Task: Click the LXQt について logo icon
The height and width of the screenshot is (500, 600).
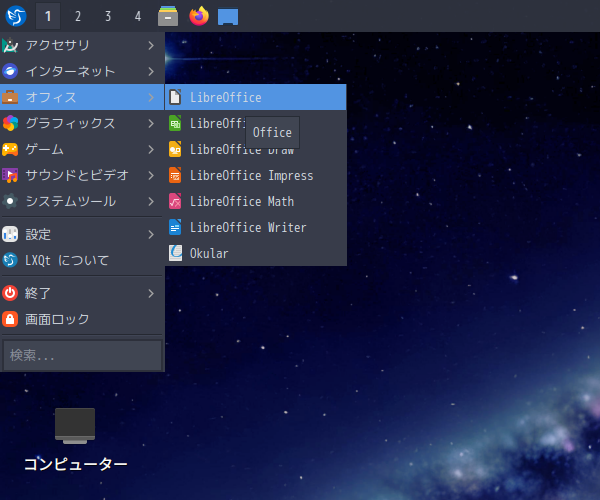Action: 10,260
